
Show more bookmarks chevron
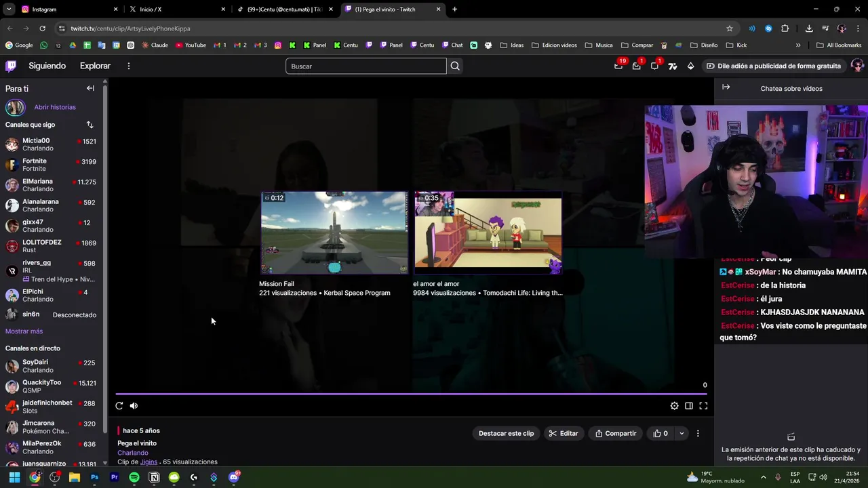pyautogui.click(x=798, y=45)
